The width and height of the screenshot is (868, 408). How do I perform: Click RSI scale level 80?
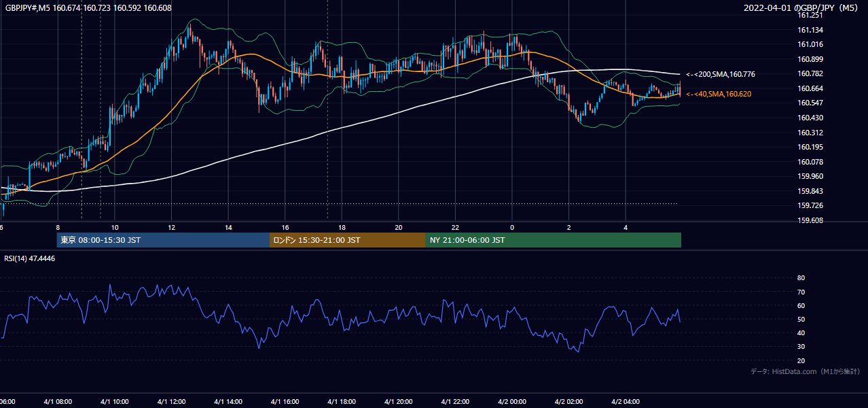(801, 278)
